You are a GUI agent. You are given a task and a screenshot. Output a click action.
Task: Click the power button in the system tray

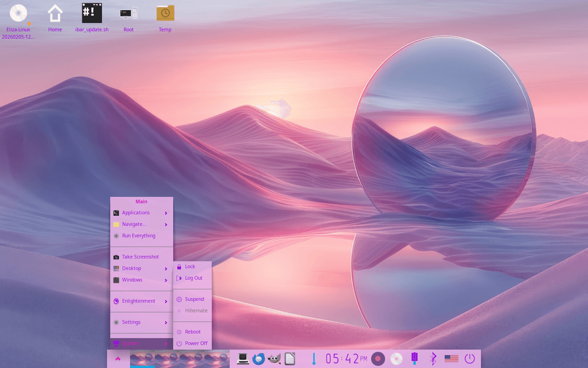tap(469, 358)
